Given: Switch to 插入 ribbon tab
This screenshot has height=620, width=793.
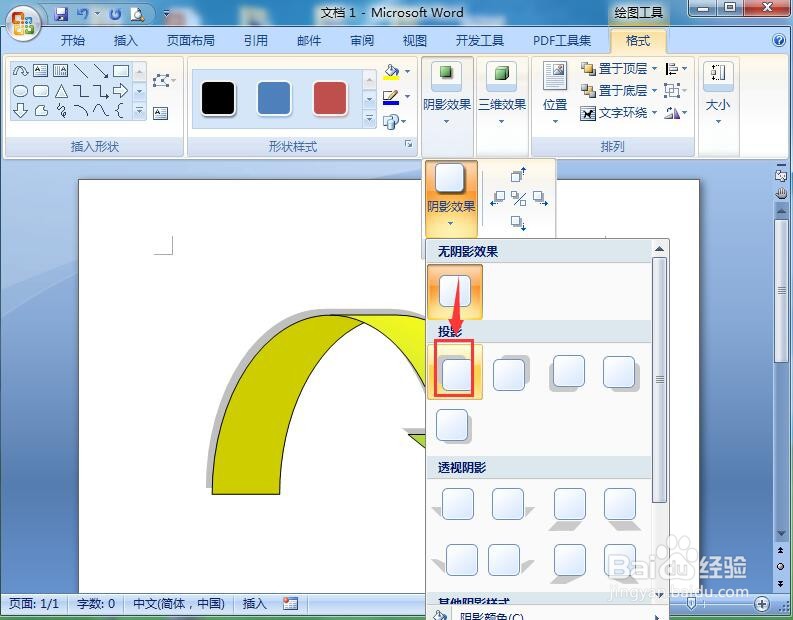Looking at the screenshot, I should click(125, 40).
